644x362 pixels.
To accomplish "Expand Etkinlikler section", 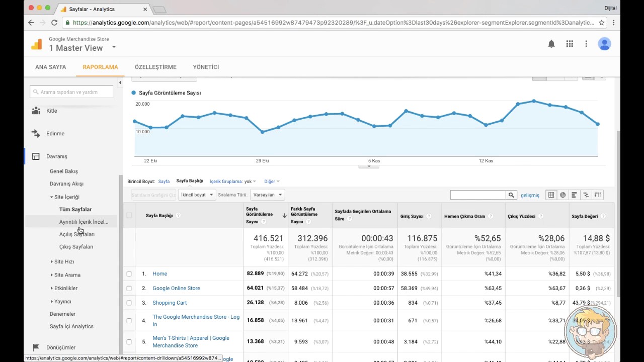I will (52, 289).
